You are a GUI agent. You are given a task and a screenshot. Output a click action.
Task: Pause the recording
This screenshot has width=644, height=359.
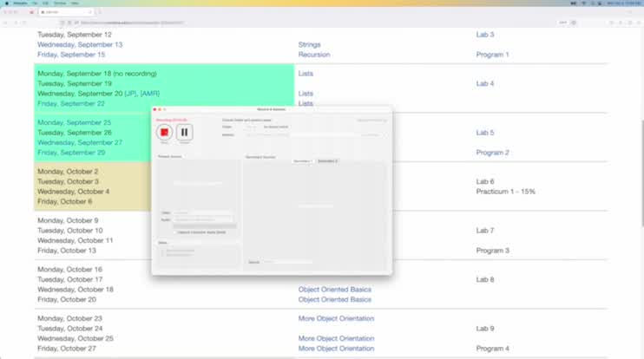click(x=184, y=132)
